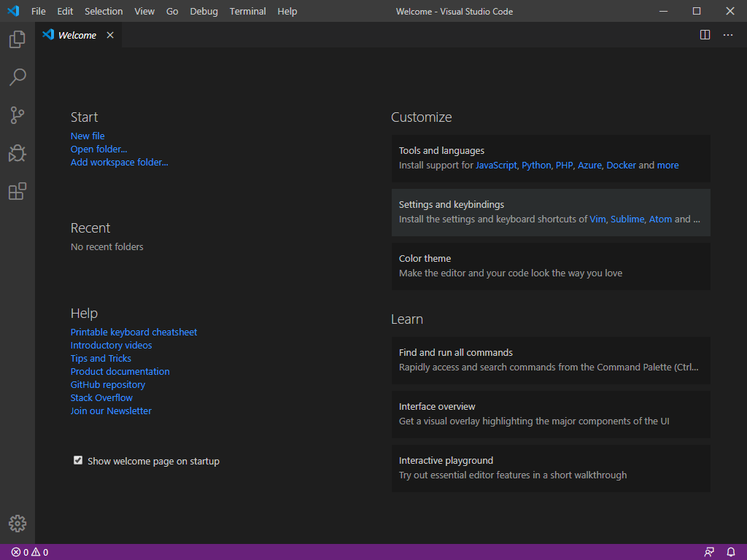The image size is (747, 560).
Task: Open the Terminal menu
Action: (248, 11)
